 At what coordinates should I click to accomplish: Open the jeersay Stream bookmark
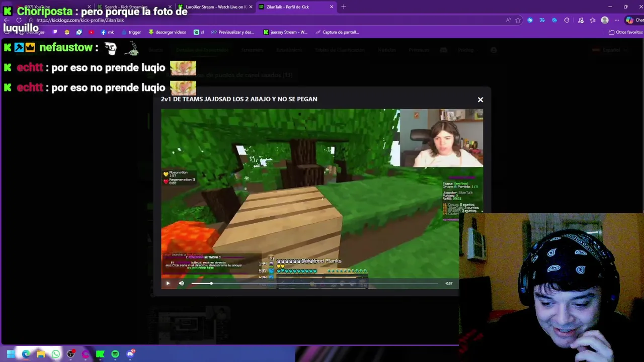click(285, 32)
